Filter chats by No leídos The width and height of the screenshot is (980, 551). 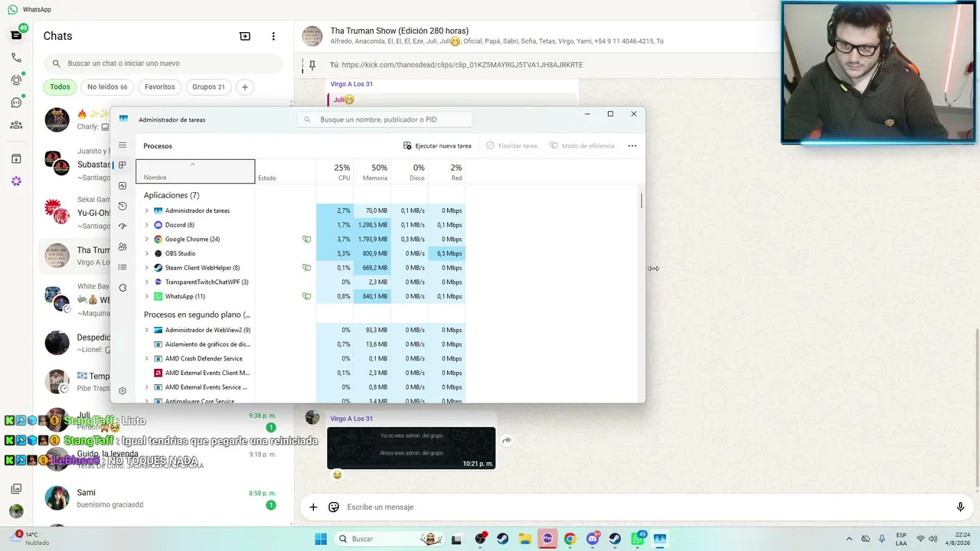pyautogui.click(x=107, y=87)
